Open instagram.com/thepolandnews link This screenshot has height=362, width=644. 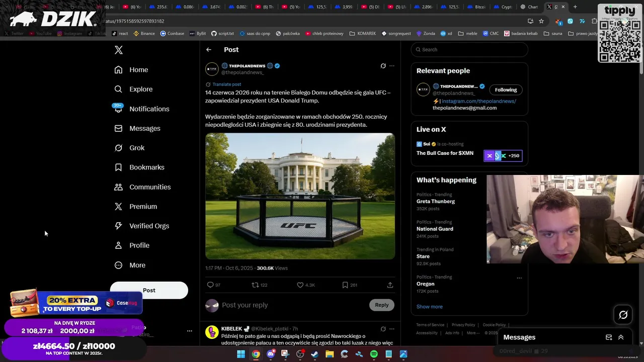click(x=478, y=101)
